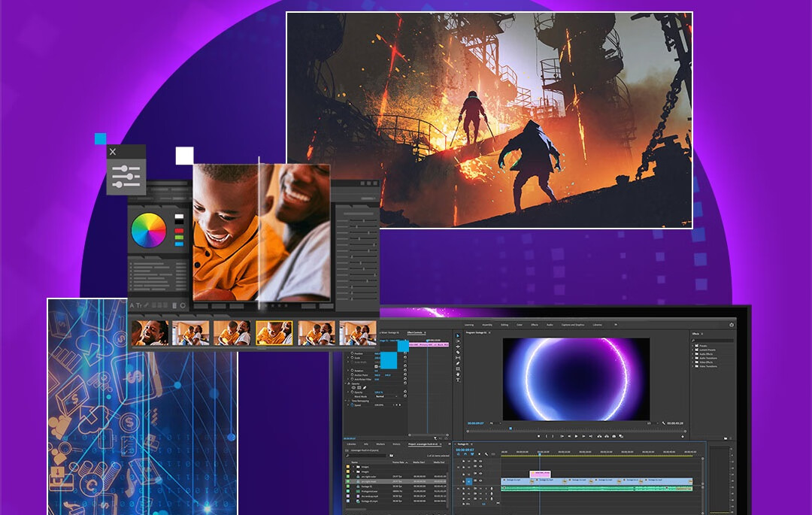The image size is (812, 515).
Task: Open the Program monitor button editor plus
Action: [x=683, y=437]
